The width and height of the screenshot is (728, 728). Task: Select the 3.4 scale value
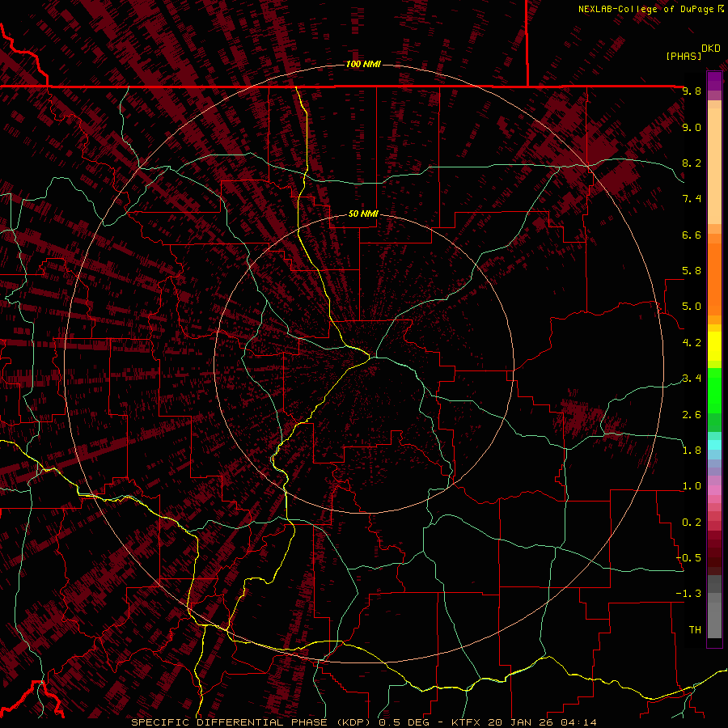[x=692, y=379]
